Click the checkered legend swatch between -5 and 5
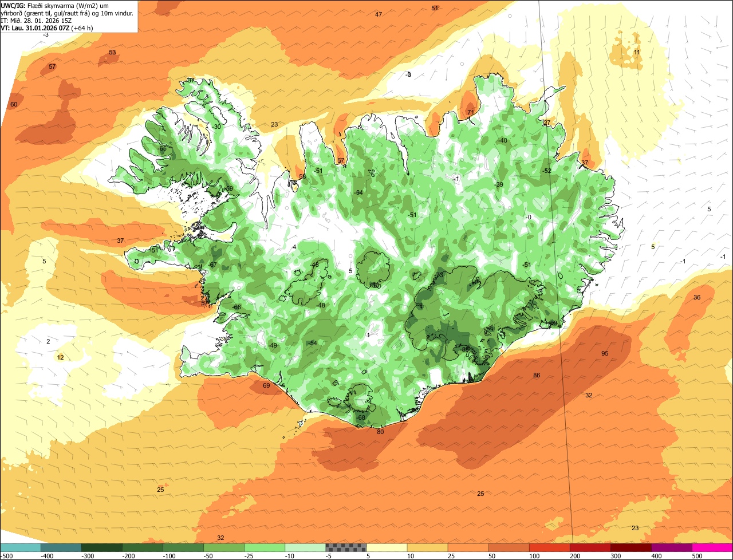 point(346,547)
